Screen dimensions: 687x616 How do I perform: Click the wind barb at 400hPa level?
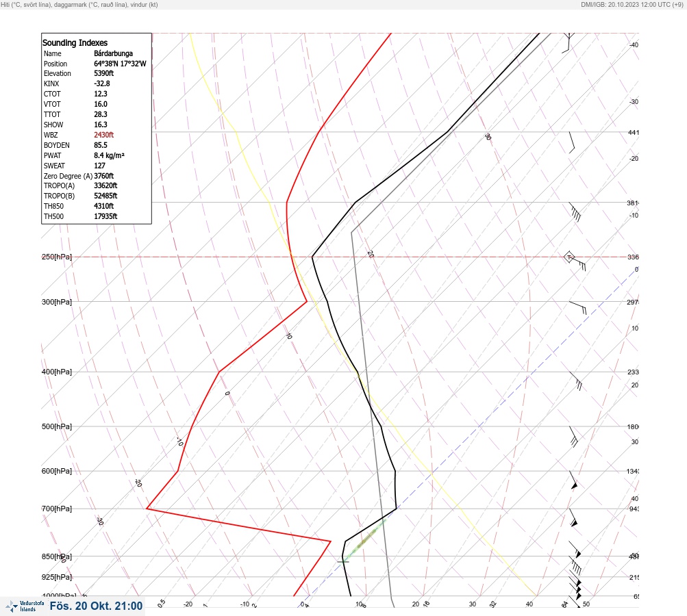(x=576, y=381)
